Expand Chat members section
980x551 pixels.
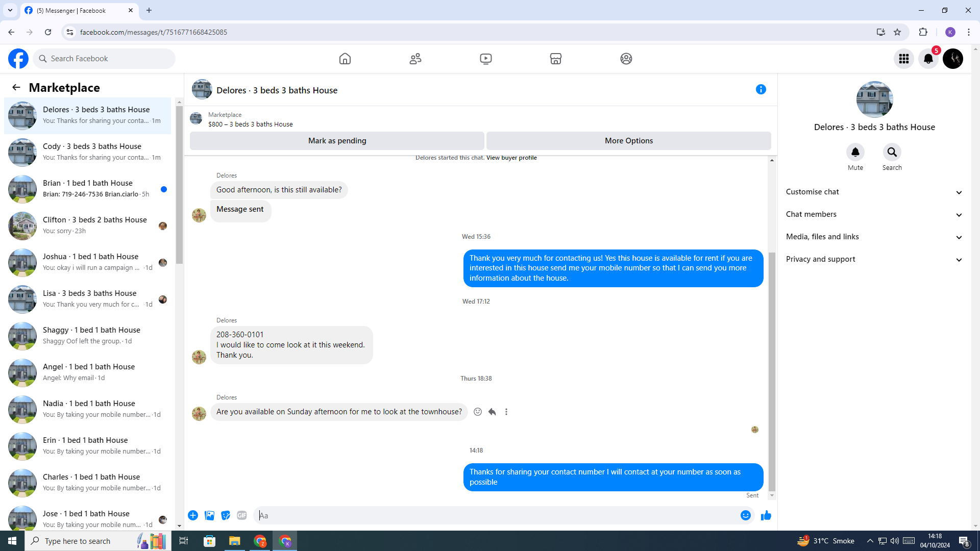tap(874, 214)
